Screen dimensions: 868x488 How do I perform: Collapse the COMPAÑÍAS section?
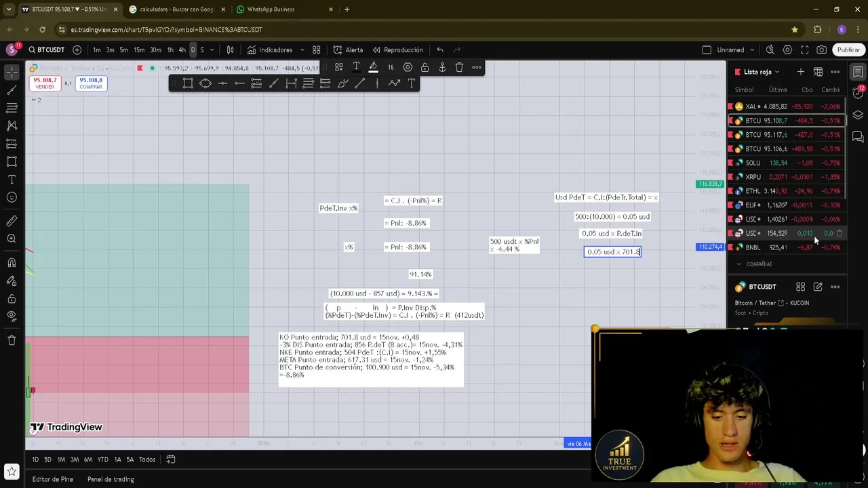(x=739, y=264)
